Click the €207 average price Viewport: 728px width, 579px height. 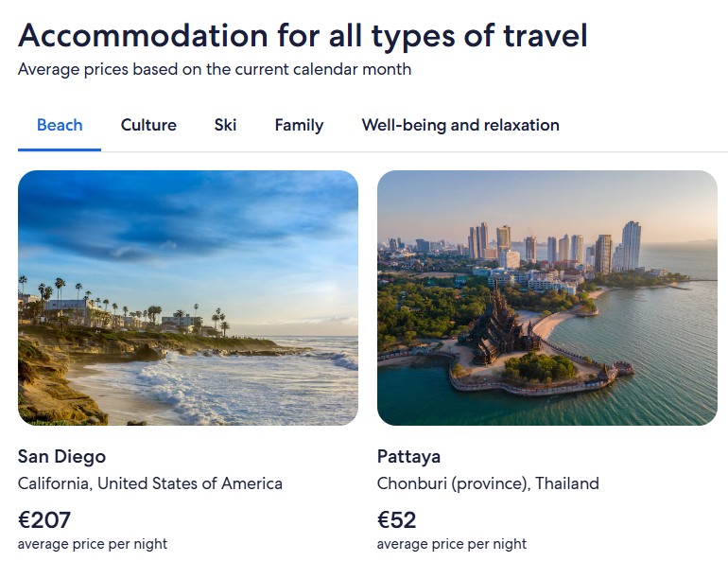(x=44, y=519)
